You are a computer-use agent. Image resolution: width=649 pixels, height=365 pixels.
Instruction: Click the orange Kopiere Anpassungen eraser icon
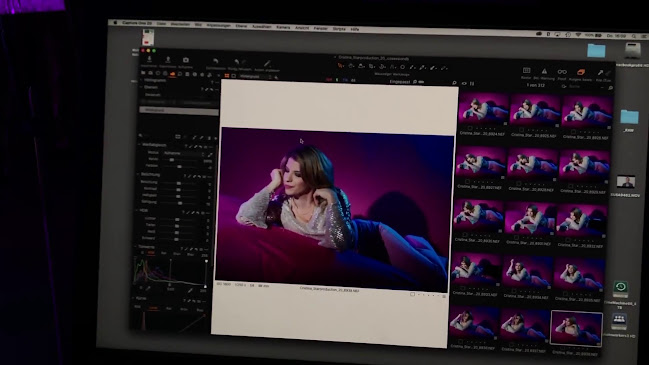click(581, 73)
